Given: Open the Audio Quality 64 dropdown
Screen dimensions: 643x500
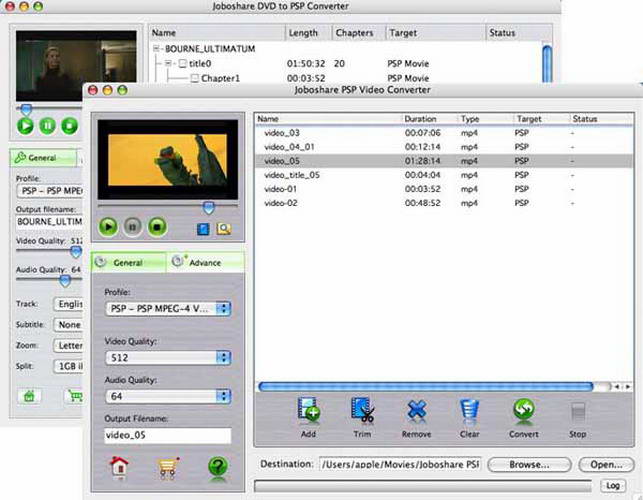Looking at the screenshot, I should [168, 396].
